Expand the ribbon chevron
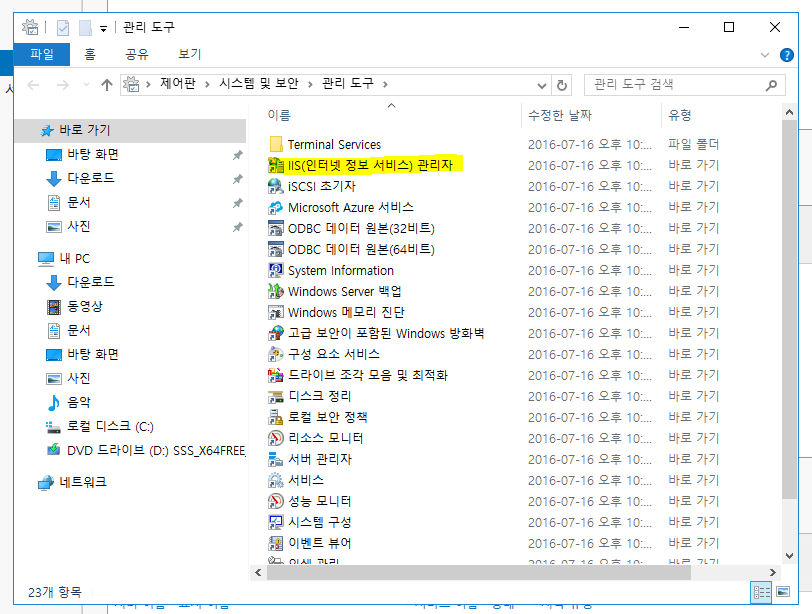The height and width of the screenshot is (614, 812). point(765,55)
